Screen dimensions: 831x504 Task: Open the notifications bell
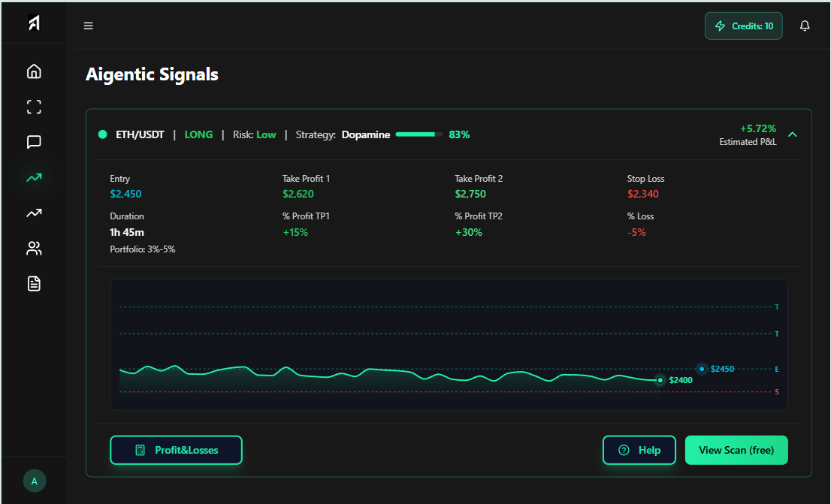[x=805, y=26]
